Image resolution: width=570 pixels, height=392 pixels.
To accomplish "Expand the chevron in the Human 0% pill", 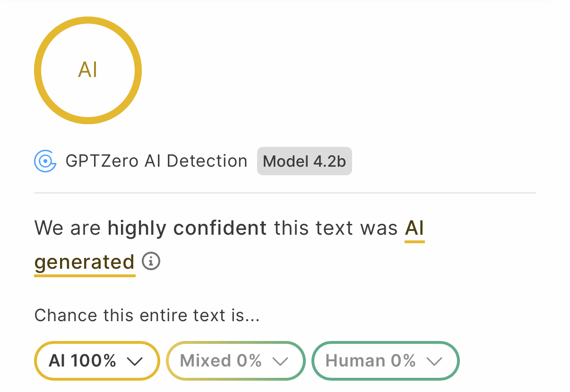I will click(434, 361).
